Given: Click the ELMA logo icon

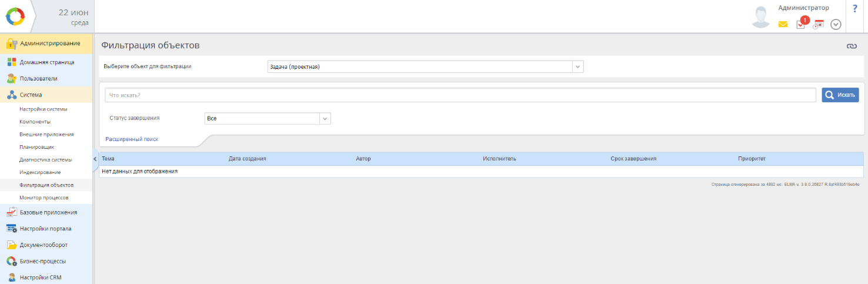Looking at the screenshot, I should pos(16,16).
